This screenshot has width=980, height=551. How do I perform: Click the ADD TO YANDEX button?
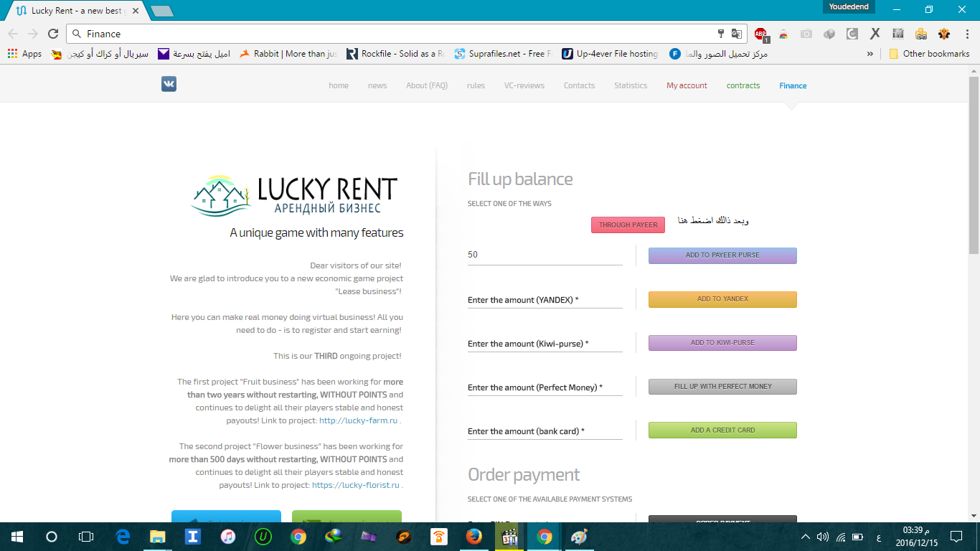(x=722, y=299)
